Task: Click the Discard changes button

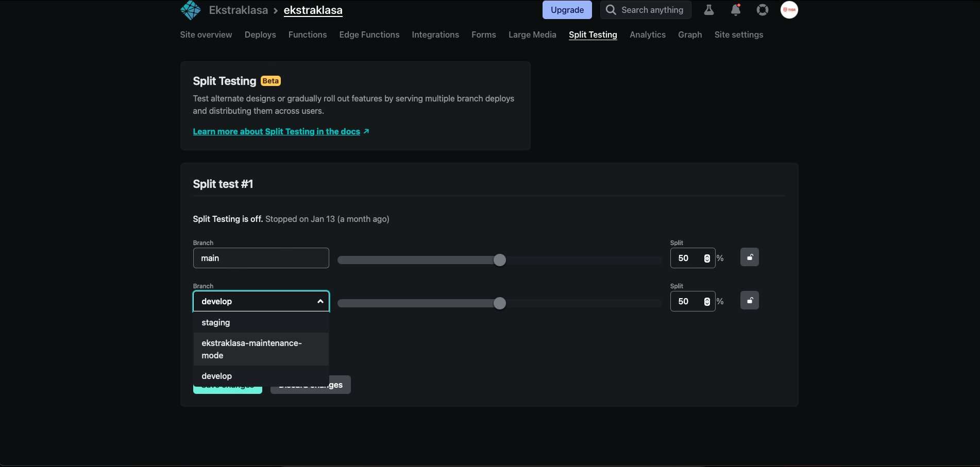Action: [x=311, y=385]
